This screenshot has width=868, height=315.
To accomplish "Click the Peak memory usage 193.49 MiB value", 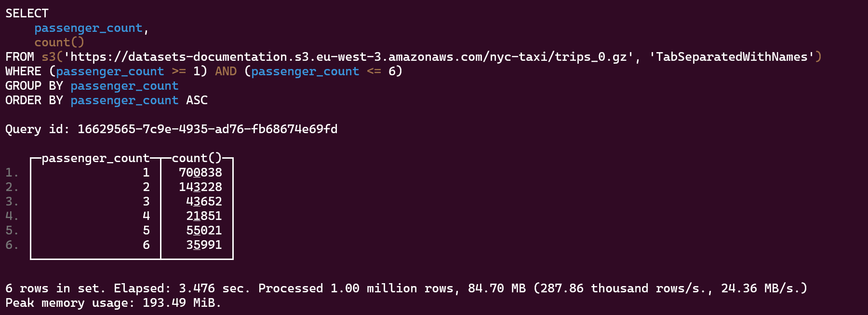I will click(x=181, y=303).
